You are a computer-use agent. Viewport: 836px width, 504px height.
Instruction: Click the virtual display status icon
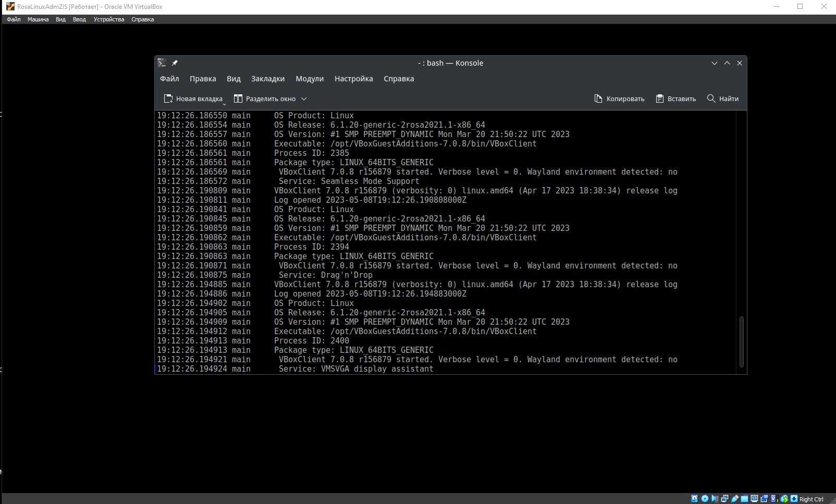click(754, 499)
